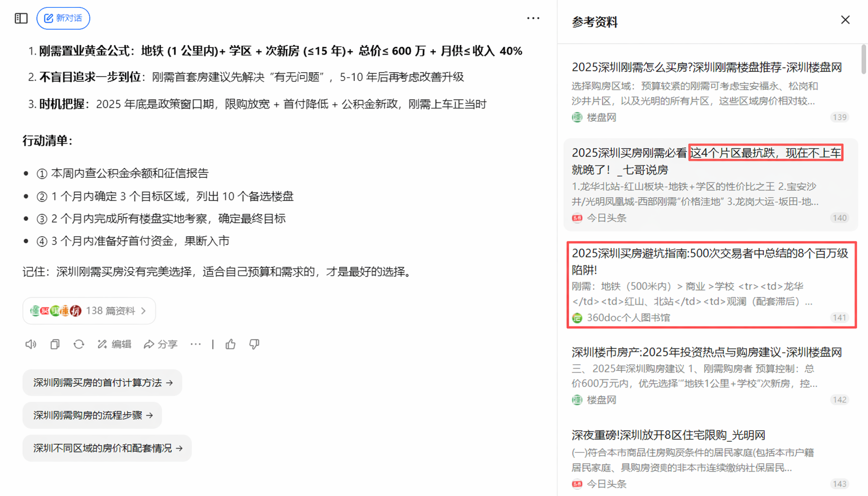The image size is (868, 496).
Task: Click the 143 reference number badge
Action: [x=839, y=484]
